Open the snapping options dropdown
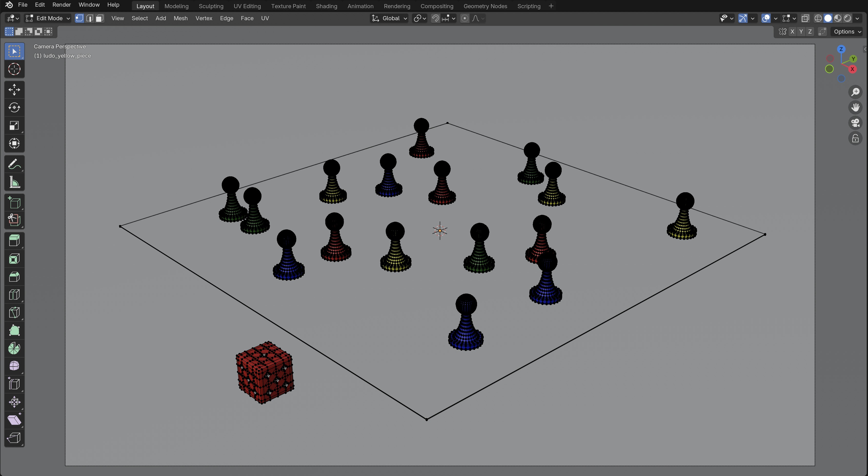This screenshot has width=868, height=476. click(449, 18)
